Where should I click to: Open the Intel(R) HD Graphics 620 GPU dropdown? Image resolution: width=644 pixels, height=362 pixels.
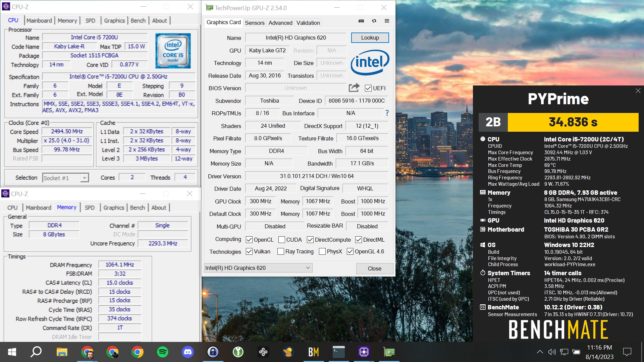click(x=258, y=268)
